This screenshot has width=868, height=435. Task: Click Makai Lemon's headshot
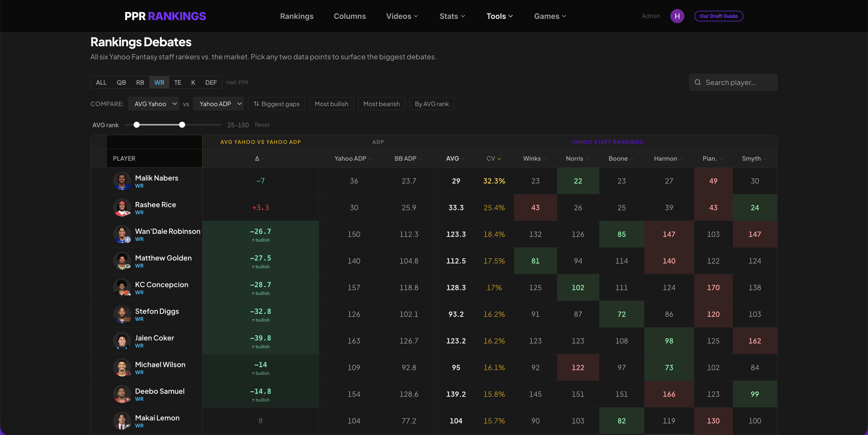[x=122, y=421]
